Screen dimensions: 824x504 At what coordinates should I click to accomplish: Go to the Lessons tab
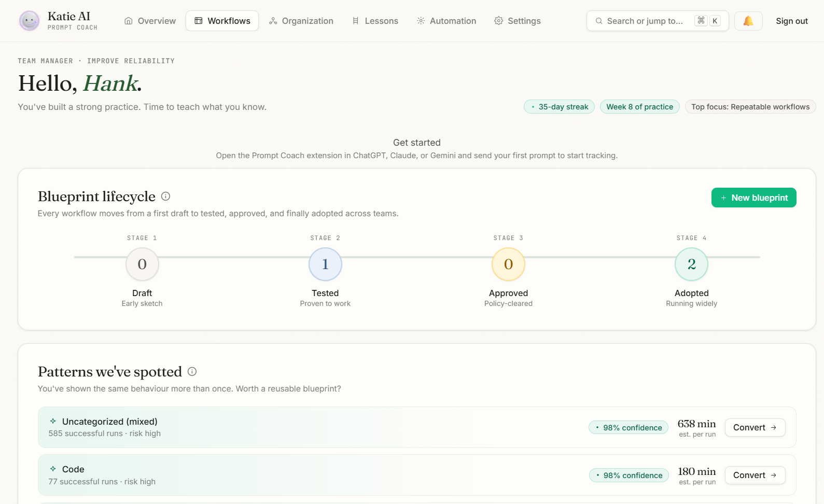click(375, 21)
